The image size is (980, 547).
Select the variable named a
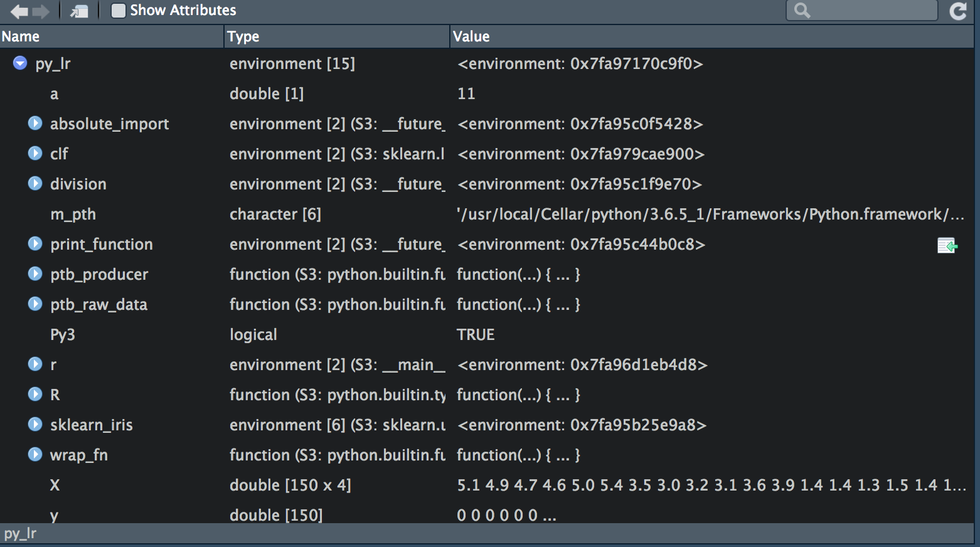coord(55,94)
